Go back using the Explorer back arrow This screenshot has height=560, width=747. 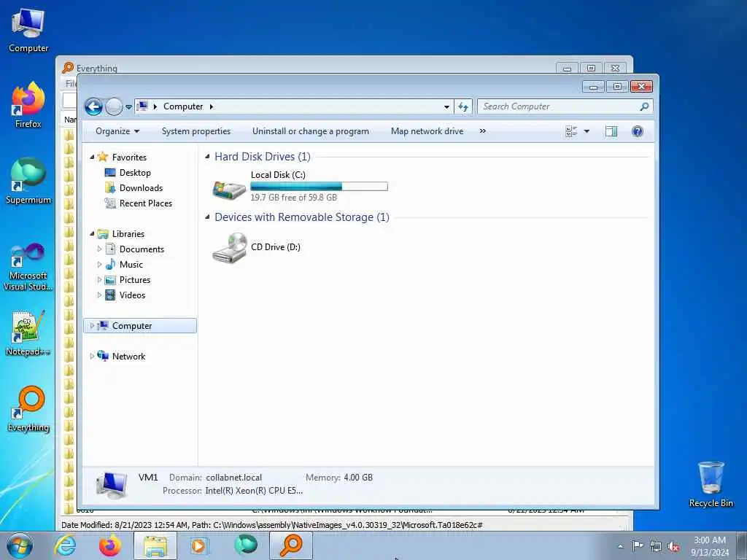(x=93, y=106)
